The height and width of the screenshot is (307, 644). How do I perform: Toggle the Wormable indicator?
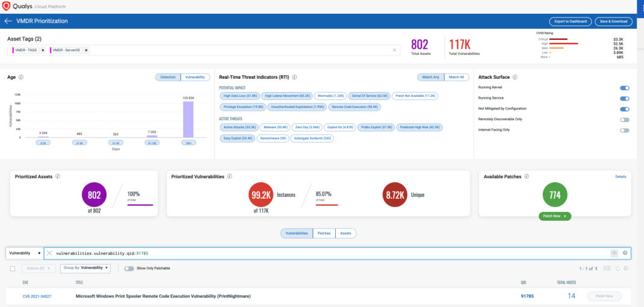[330, 96]
